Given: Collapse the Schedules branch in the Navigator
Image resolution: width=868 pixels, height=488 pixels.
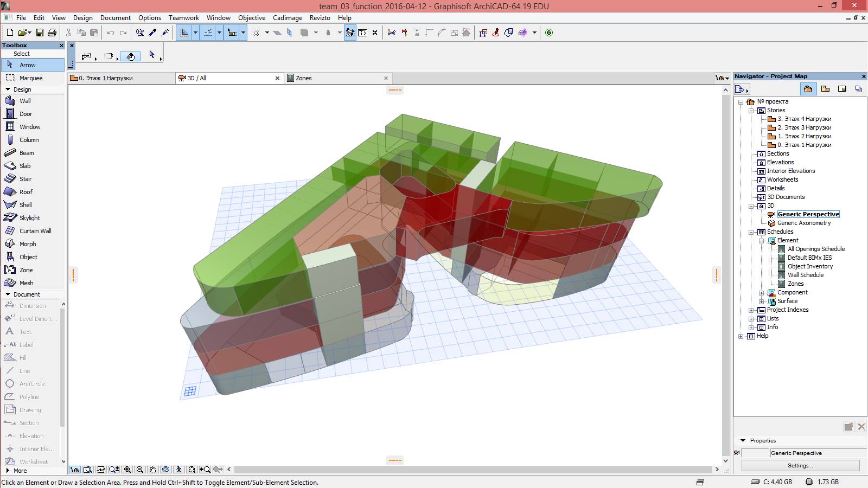Looking at the screenshot, I should (751, 232).
